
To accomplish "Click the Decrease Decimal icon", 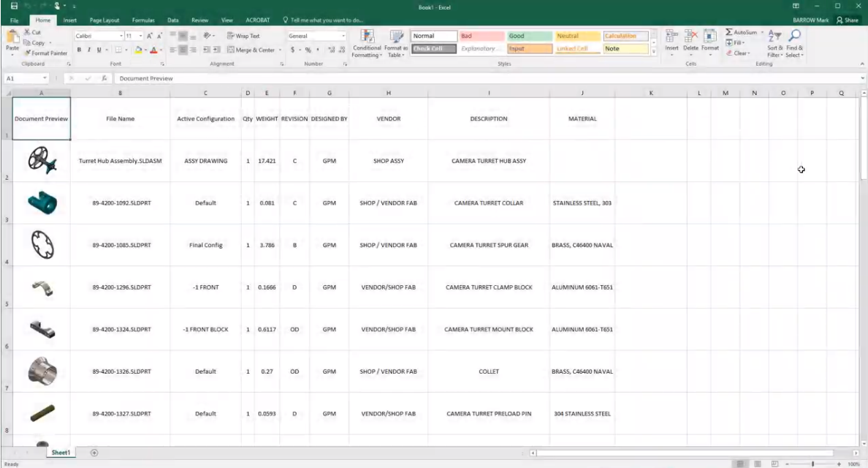I will [x=341, y=50].
